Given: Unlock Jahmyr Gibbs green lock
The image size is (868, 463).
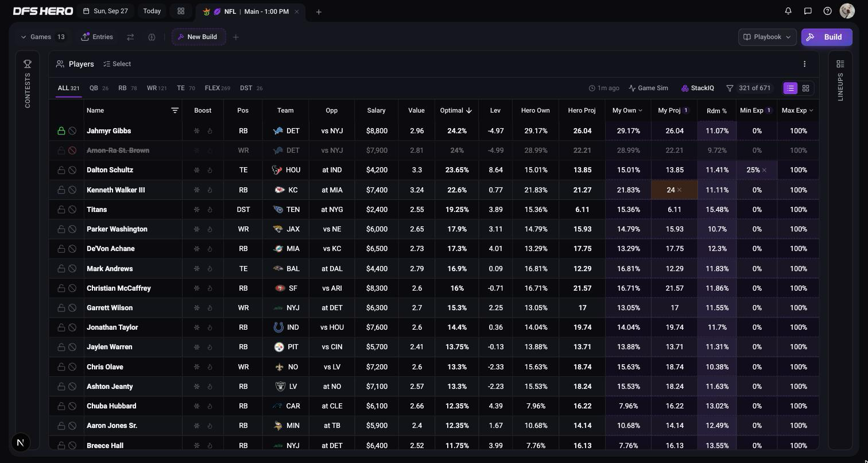Looking at the screenshot, I should pyautogui.click(x=61, y=131).
